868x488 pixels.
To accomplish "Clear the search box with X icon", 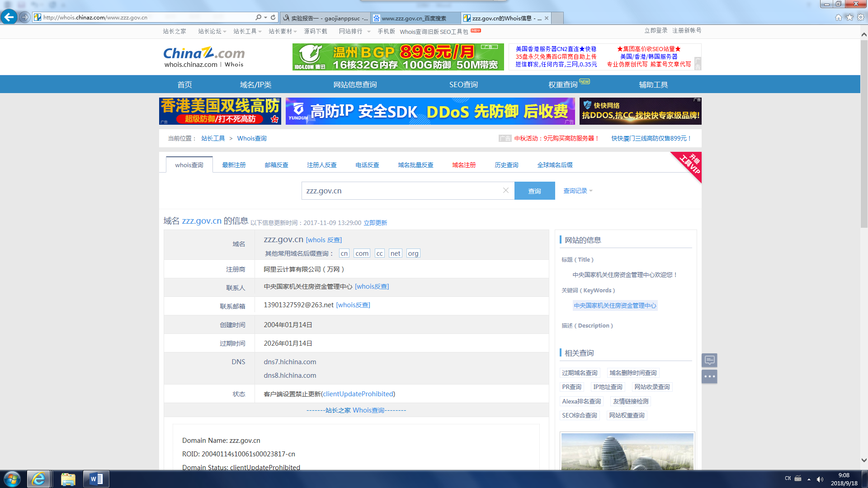I will point(506,190).
